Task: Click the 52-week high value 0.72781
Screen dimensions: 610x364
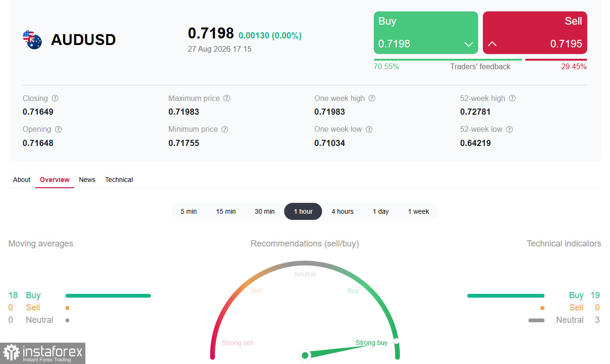Action: pyautogui.click(x=475, y=112)
